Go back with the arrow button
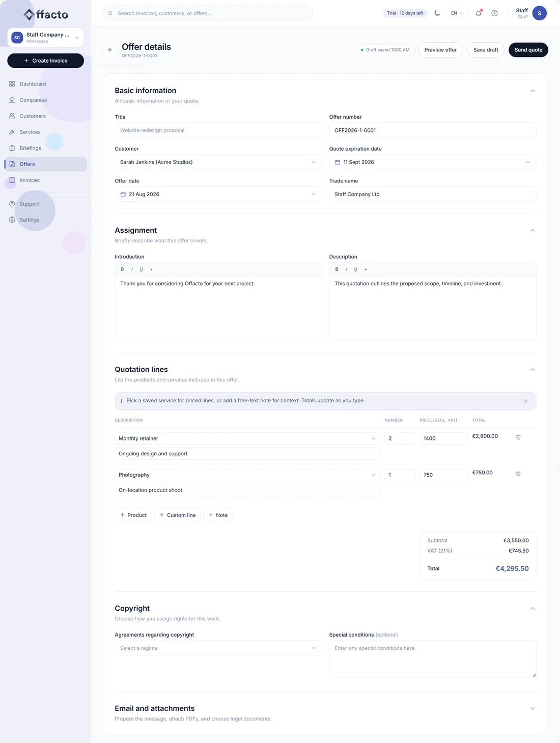 [110, 50]
